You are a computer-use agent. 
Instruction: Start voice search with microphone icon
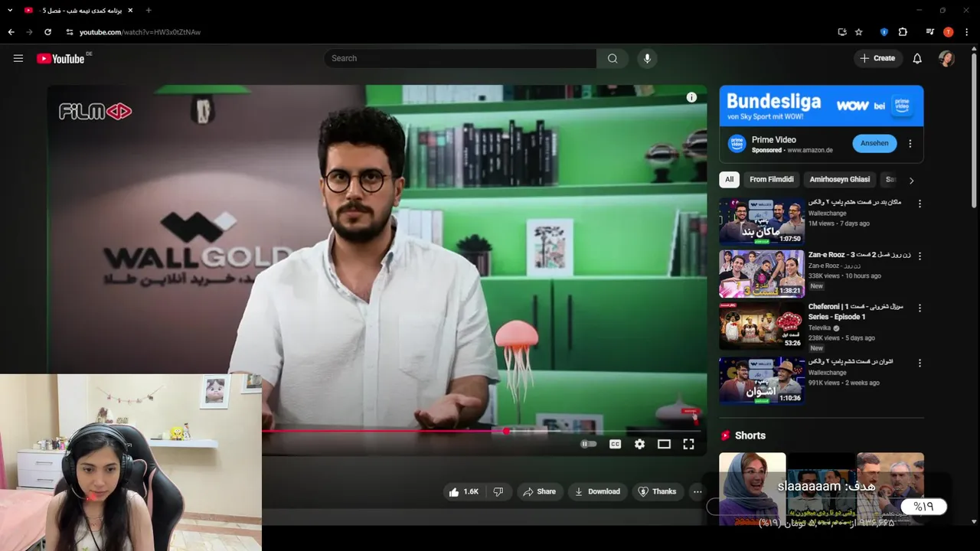[x=647, y=58]
